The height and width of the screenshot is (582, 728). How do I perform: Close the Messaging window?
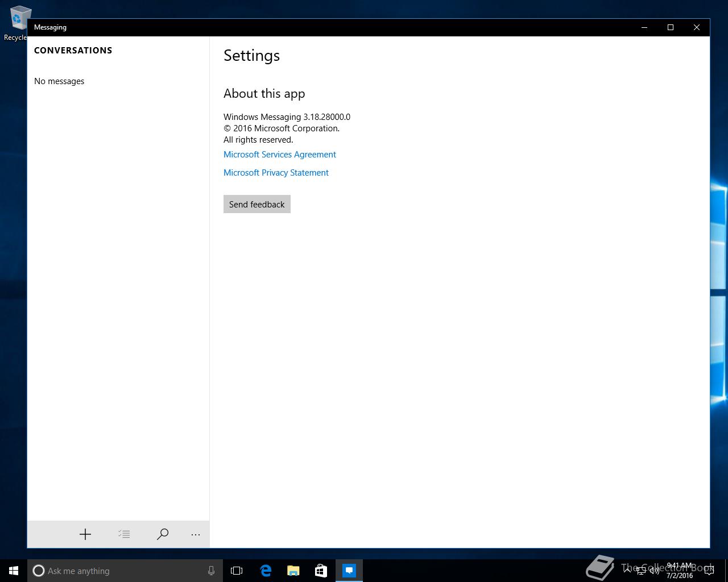(x=697, y=27)
